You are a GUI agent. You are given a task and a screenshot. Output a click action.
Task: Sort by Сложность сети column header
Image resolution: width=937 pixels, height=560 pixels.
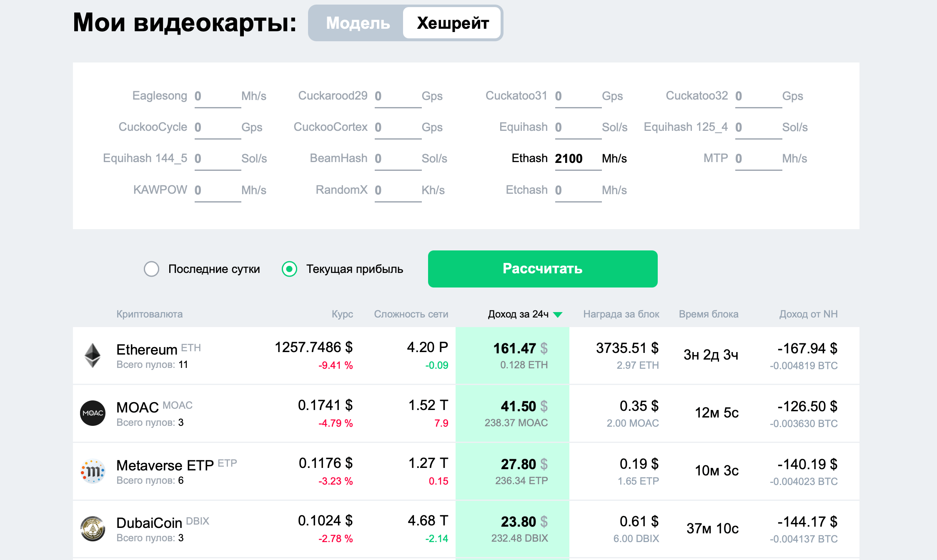click(x=411, y=314)
